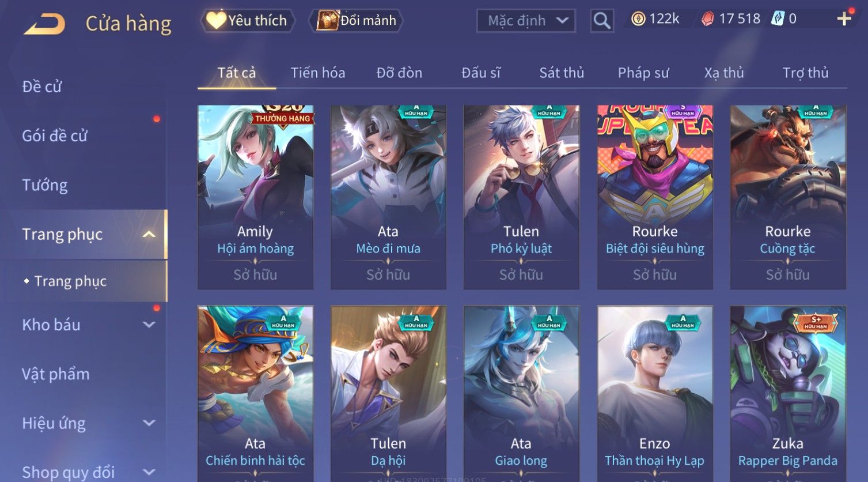The width and height of the screenshot is (868, 482).
Task: Expand the Hiệu ứng sidebar section
Action: click(x=149, y=423)
